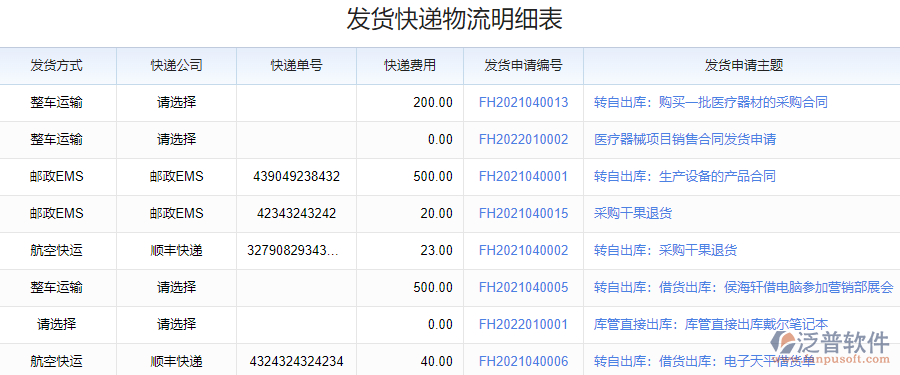
Task: Open application number FH2021040006
Action: tap(523, 361)
